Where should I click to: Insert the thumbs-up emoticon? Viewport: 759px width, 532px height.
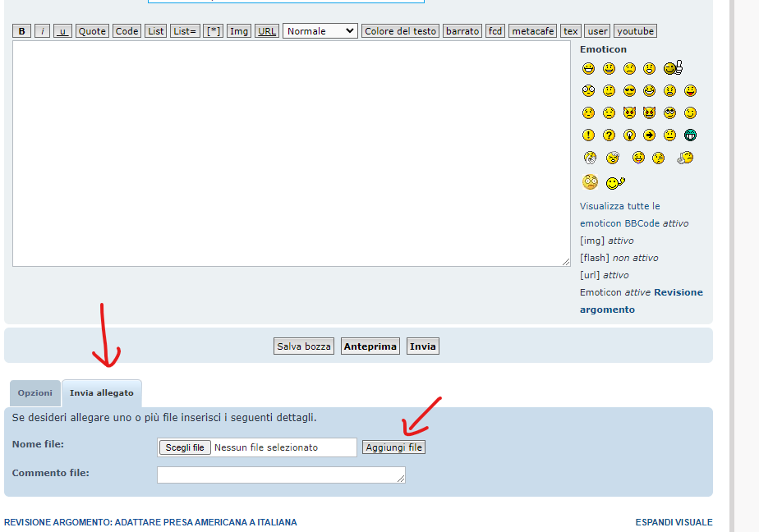pos(674,68)
